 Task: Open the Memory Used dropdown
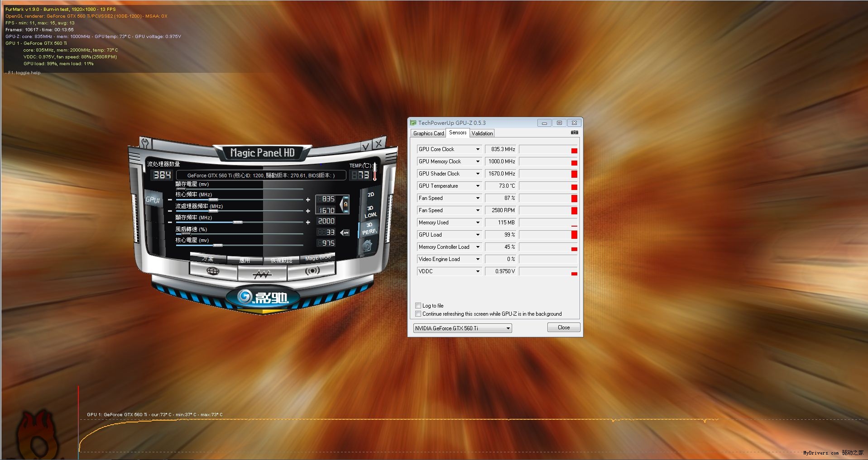[449, 223]
